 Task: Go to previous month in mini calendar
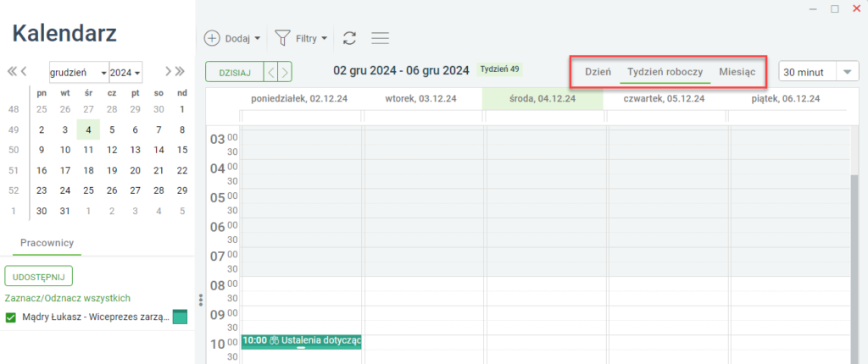[24, 71]
